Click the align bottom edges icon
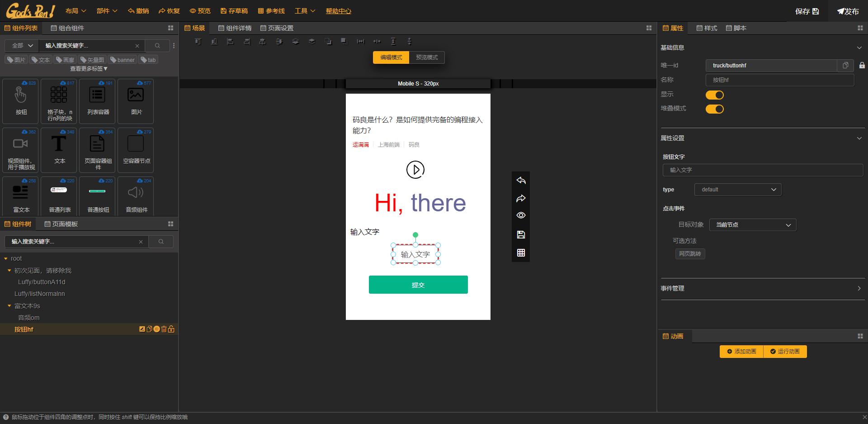Screen dimensions: 868x424 click(x=214, y=42)
